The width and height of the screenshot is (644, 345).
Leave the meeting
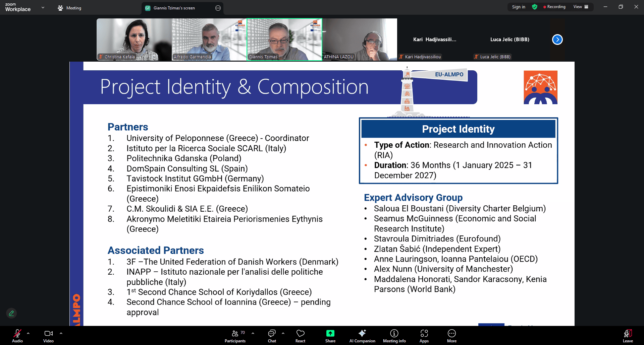tap(628, 336)
